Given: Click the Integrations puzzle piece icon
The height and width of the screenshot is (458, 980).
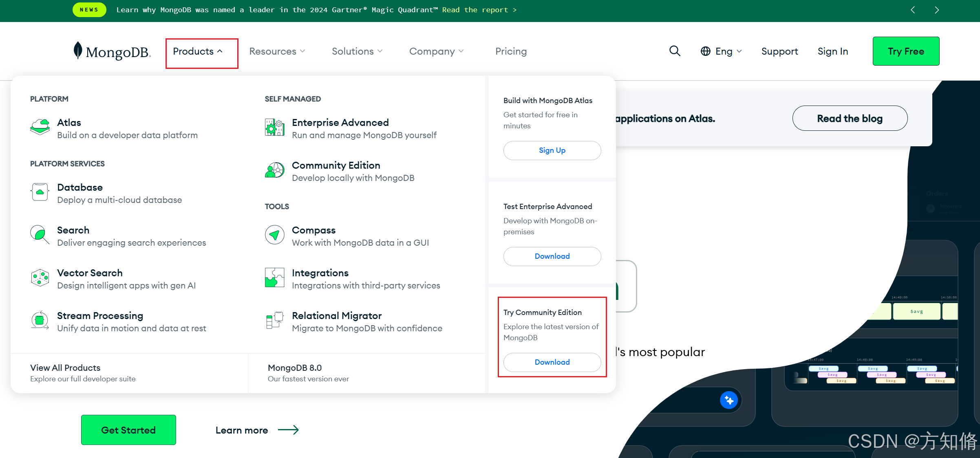Looking at the screenshot, I should tap(274, 278).
